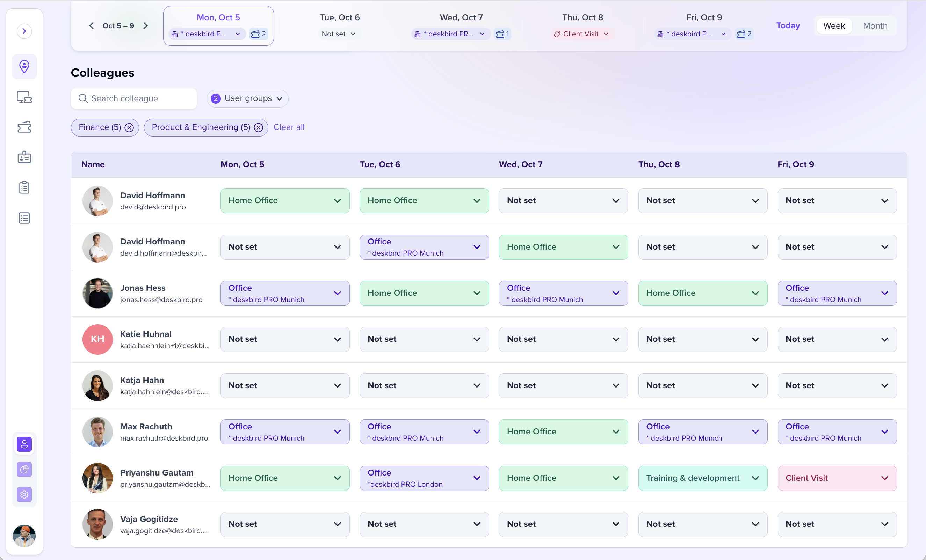
Task: Open the clipboard sidebar icon
Action: point(24,187)
